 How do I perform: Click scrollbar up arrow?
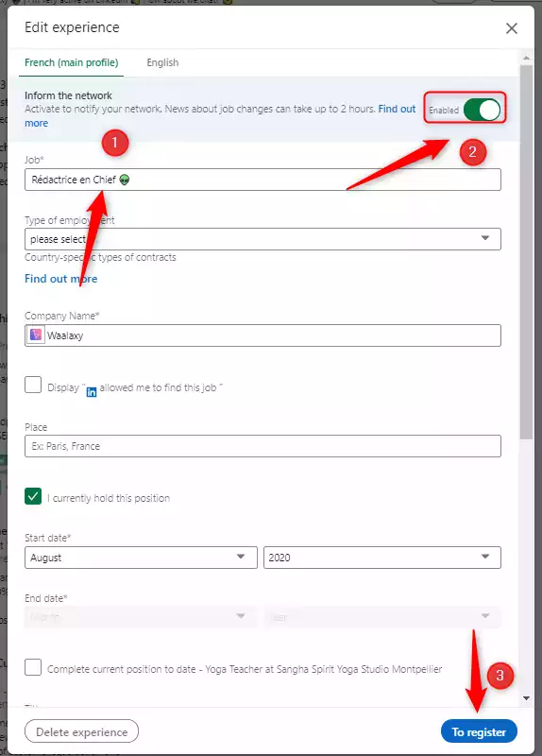[526, 58]
